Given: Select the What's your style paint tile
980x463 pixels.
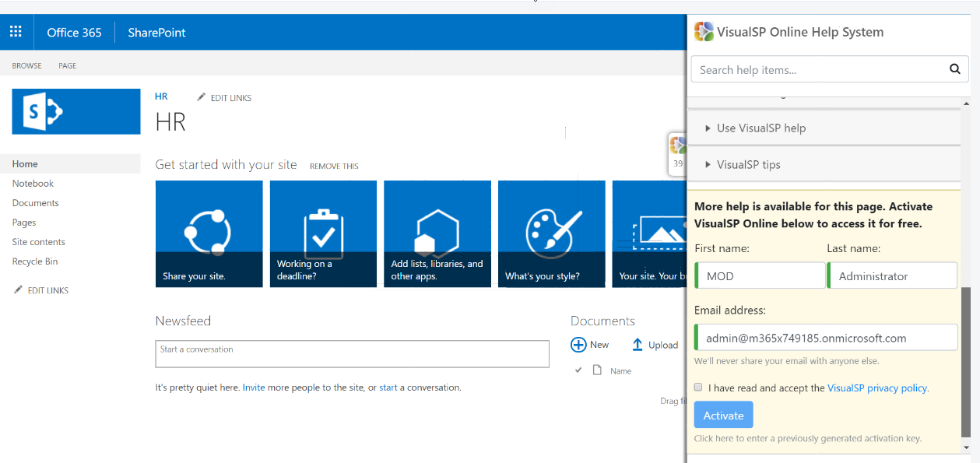Looking at the screenshot, I should point(551,233).
